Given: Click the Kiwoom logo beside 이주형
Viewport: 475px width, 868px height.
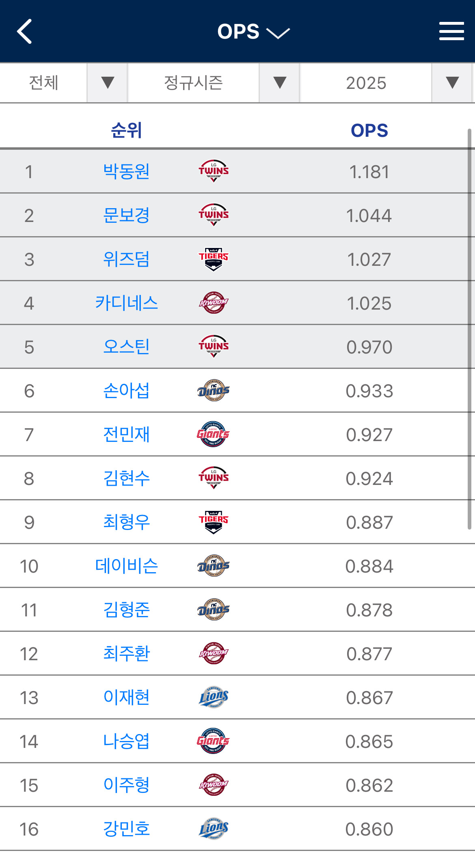Looking at the screenshot, I should click(x=212, y=785).
